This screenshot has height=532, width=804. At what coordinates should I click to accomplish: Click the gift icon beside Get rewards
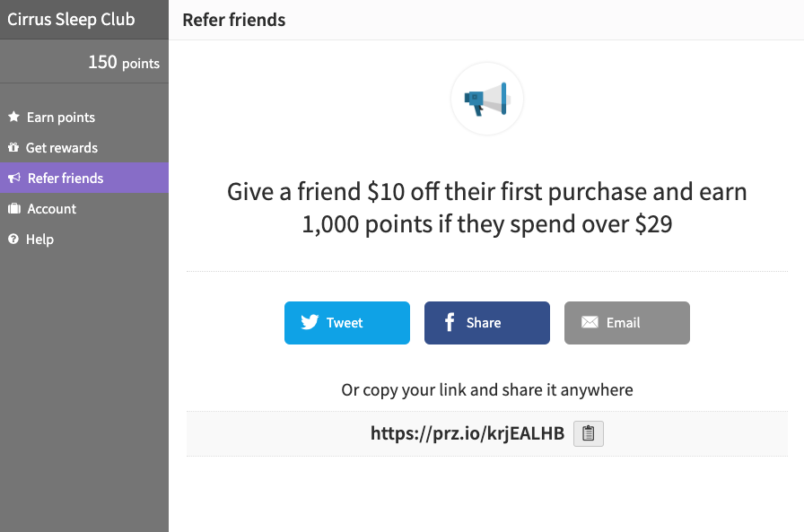[x=13, y=148]
